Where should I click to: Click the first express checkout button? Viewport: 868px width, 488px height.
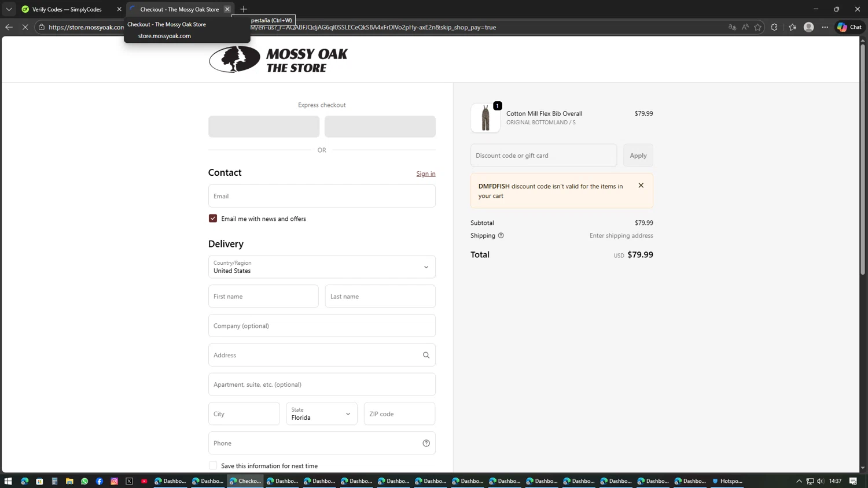(x=264, y=127)
